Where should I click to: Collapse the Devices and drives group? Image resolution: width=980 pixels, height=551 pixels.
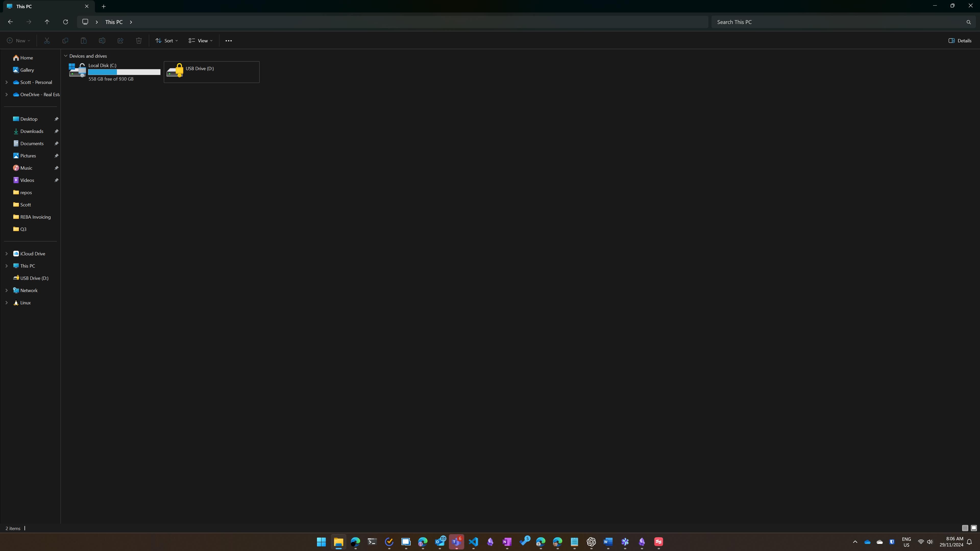point(65,56)
